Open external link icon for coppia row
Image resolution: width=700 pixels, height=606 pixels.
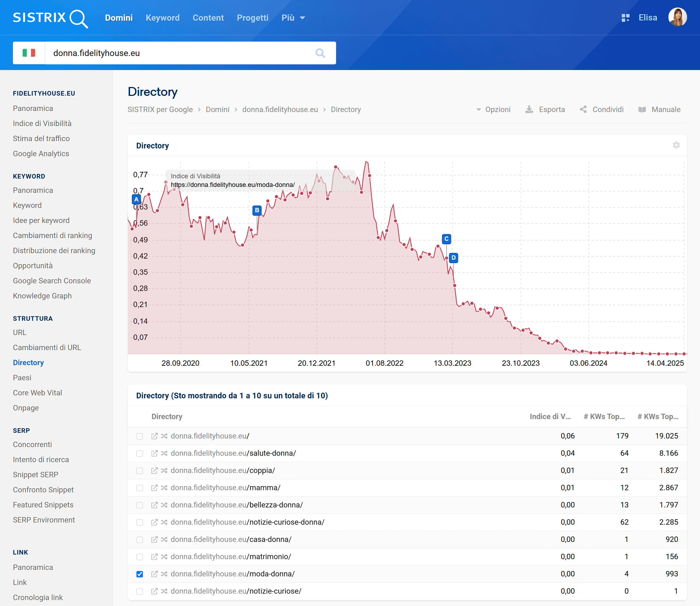[154, 471]
